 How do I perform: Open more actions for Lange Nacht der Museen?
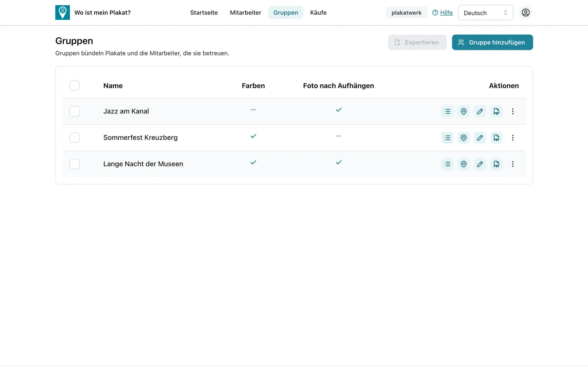pos(513,164)
